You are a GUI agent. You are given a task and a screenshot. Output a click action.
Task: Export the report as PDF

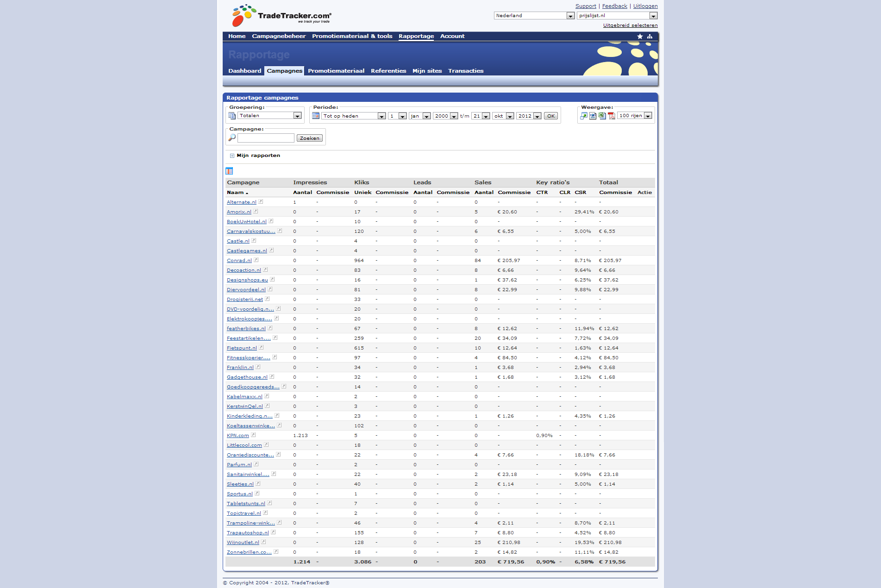pyautogui.click(x=612, y=116)
